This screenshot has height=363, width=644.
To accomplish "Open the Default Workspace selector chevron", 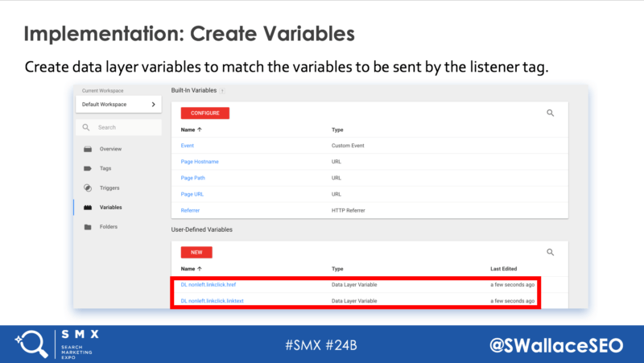I will [x=153, y=105].
